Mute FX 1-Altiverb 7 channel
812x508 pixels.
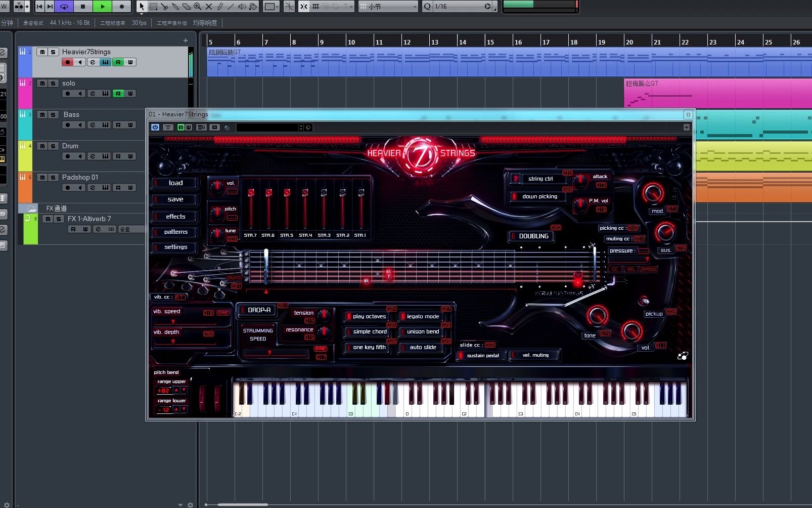pos(48,219)
